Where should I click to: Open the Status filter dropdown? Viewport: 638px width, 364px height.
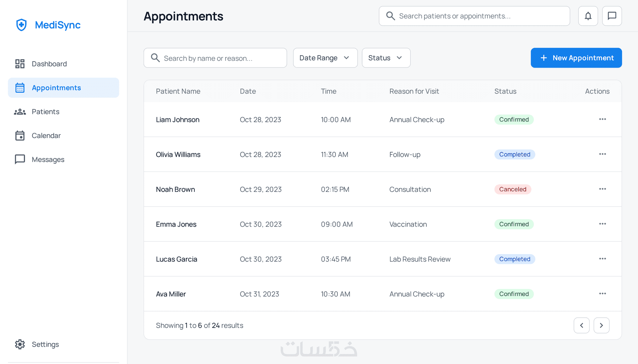(386, 58)
